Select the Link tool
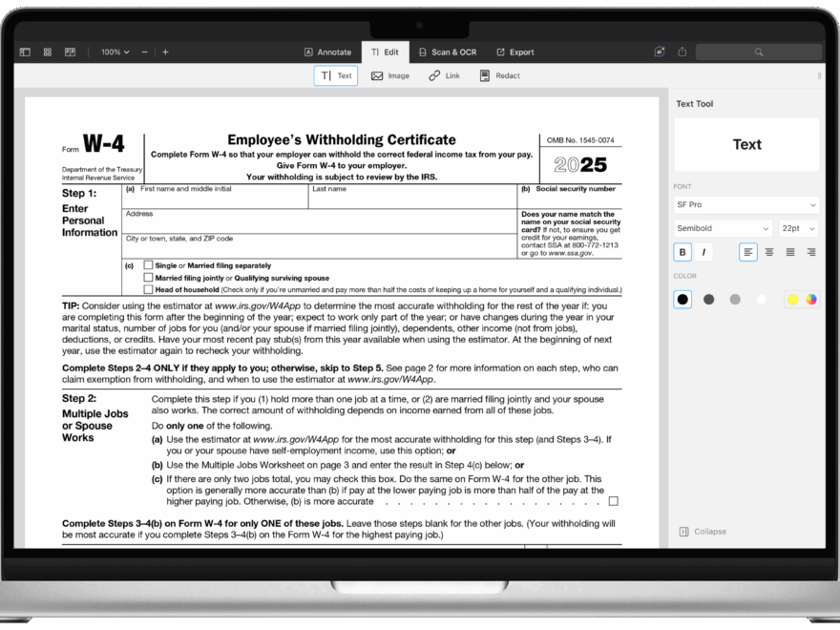 click(x=443, y=75)
